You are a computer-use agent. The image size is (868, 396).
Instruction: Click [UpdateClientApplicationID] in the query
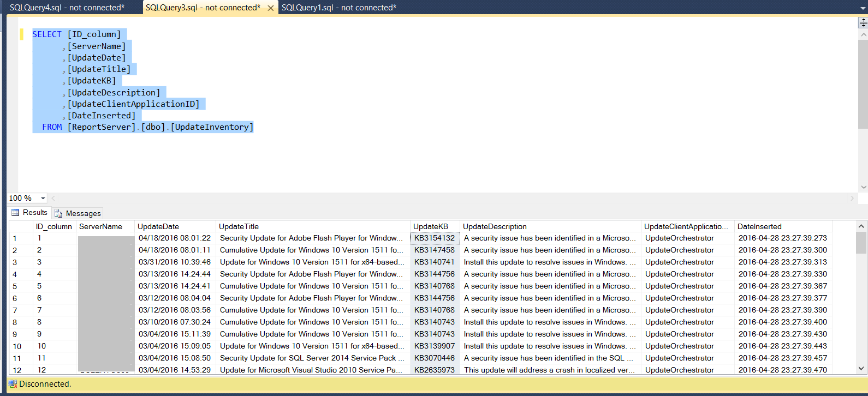click(133, 104)
